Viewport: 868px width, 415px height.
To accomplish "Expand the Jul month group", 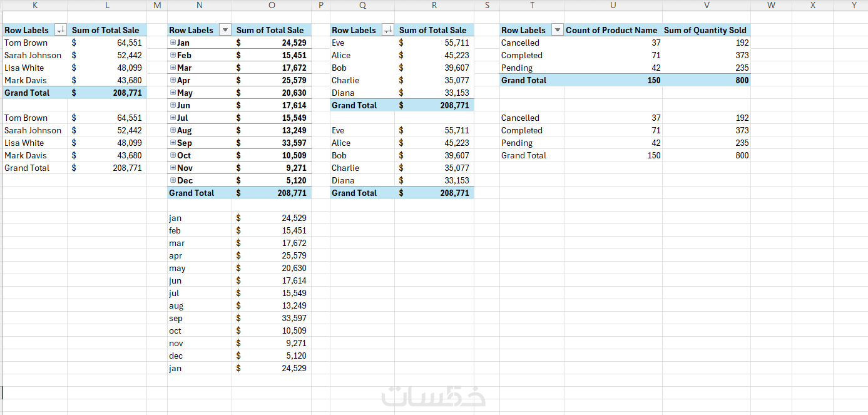I will click(x=173, y=118).
